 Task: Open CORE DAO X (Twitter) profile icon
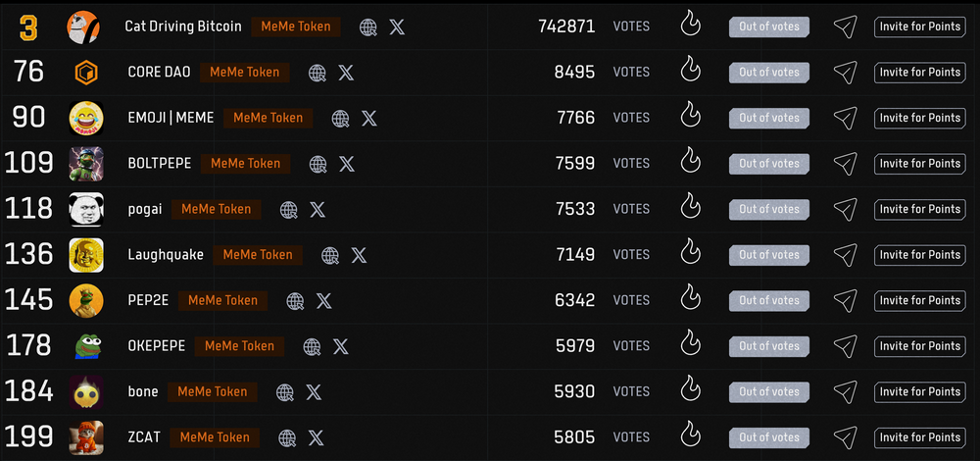click(346, 73)
